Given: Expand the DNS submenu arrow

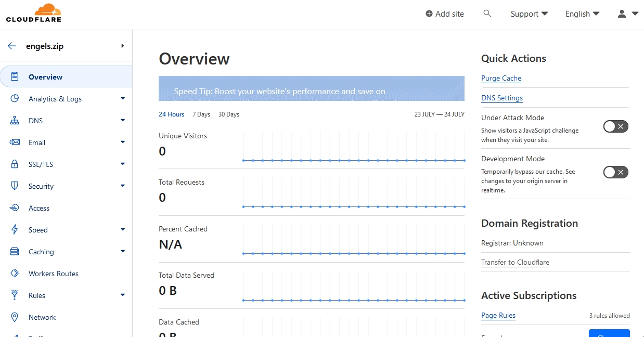Looking at the screenshot, I should 123,120.
